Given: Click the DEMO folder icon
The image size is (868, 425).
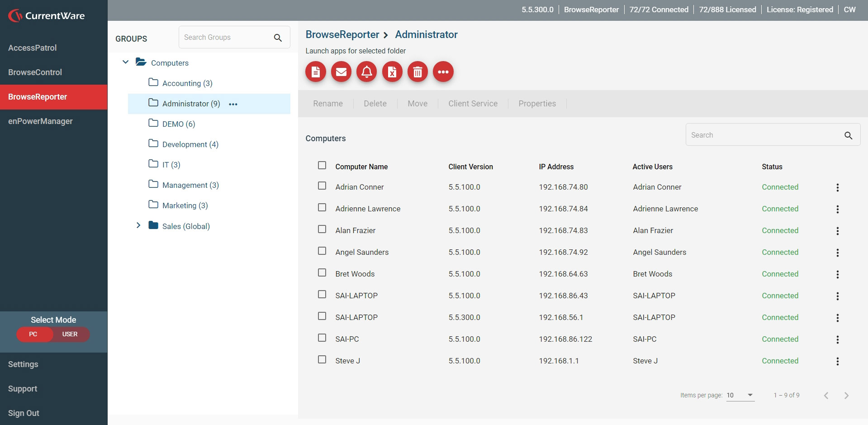Looking at the screenshot, I should [153, 123].
